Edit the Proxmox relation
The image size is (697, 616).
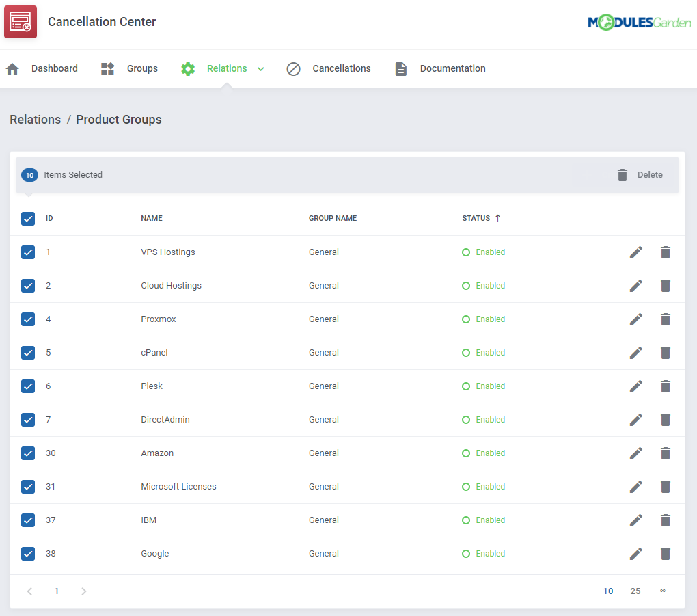pyautogui.click(x=636, y=319)
